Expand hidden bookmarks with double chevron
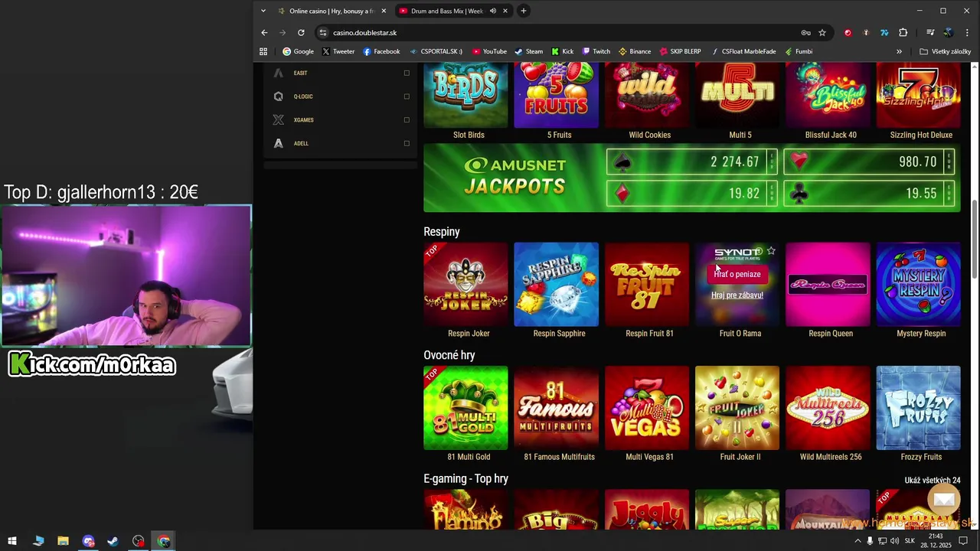The height and width of the screenshot is (551, 980). 899,51
